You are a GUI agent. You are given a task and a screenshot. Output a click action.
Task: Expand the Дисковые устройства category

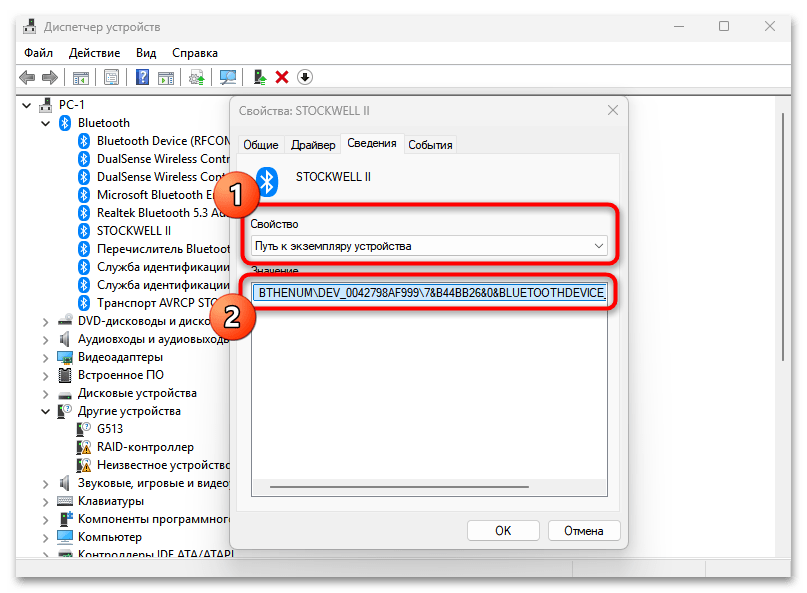point(46,394)
